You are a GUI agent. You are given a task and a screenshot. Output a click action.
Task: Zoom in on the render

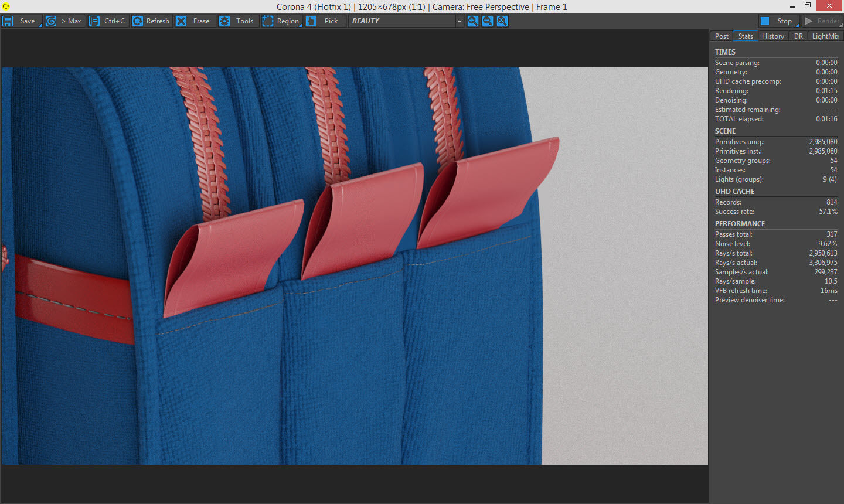(472, 21)
